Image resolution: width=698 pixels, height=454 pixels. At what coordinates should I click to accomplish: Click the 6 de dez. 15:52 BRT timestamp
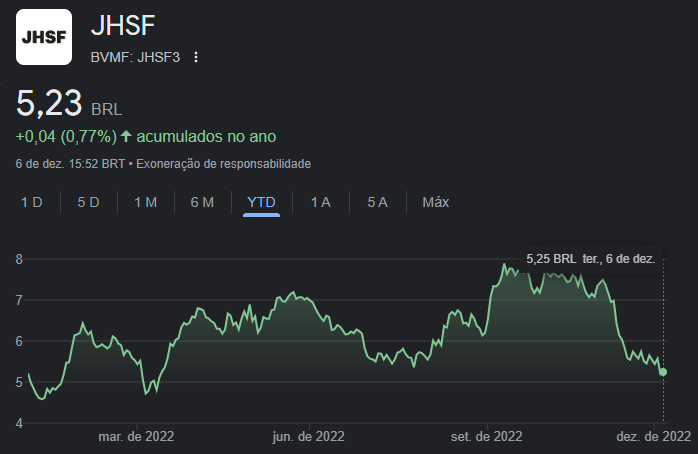70,164
